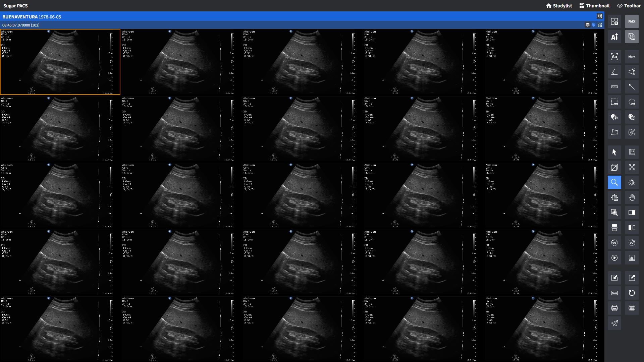Open the DICOM print (DCM) tool
This screenshot has width=644, height=362.
tap(632, 308)
